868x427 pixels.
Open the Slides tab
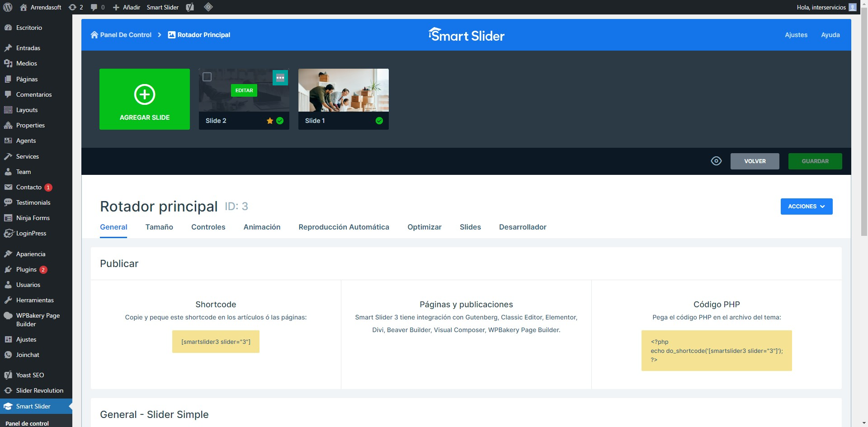(470, 227)
